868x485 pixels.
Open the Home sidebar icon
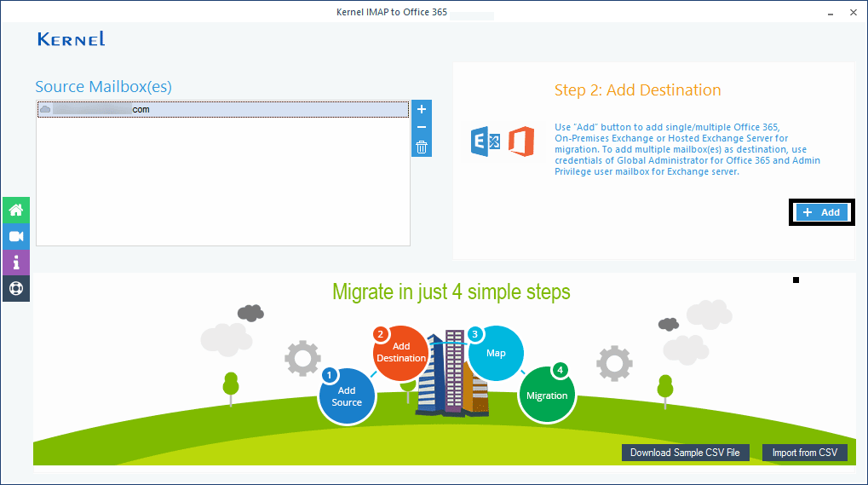tap(16, 211)
